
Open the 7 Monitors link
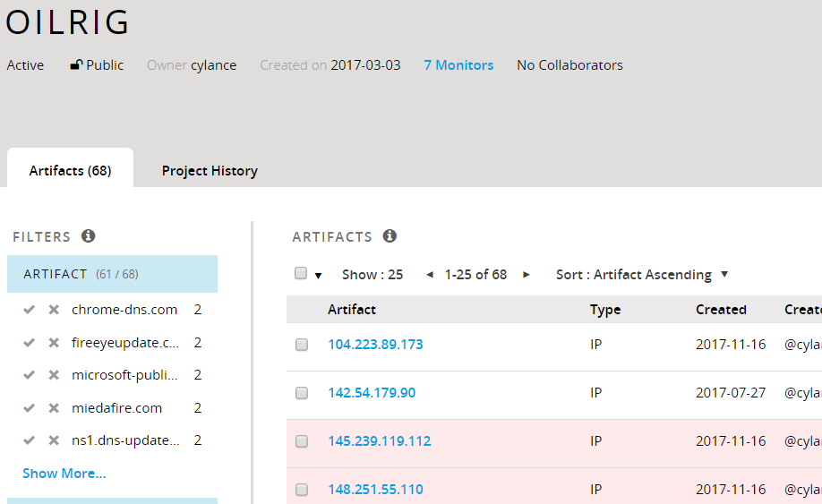(458, 65)
